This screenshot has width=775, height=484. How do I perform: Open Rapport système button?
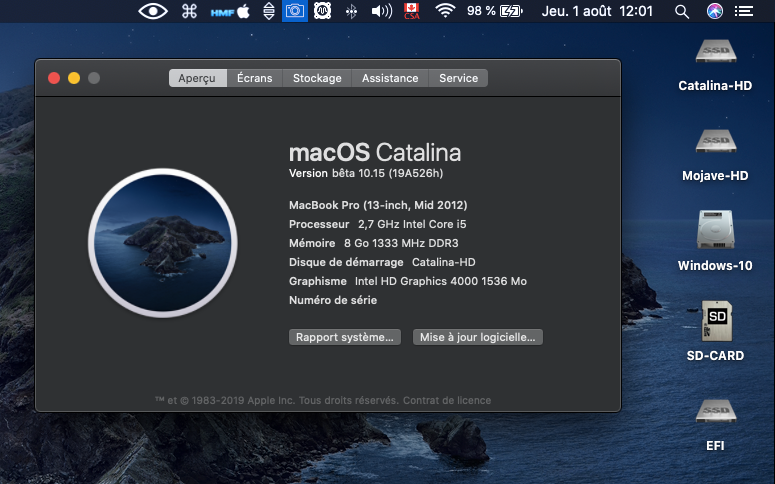344,337
